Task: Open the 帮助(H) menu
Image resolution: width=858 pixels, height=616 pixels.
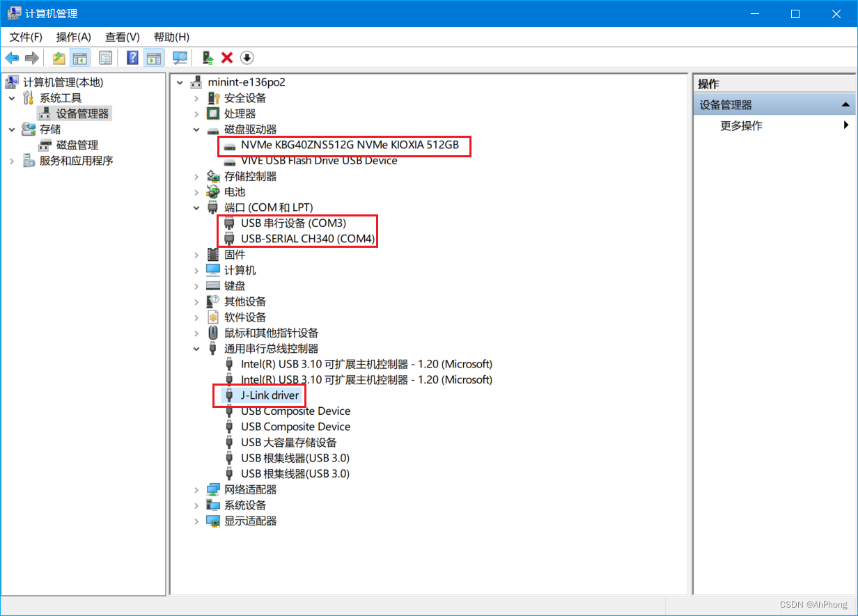Action: point(171,37)
